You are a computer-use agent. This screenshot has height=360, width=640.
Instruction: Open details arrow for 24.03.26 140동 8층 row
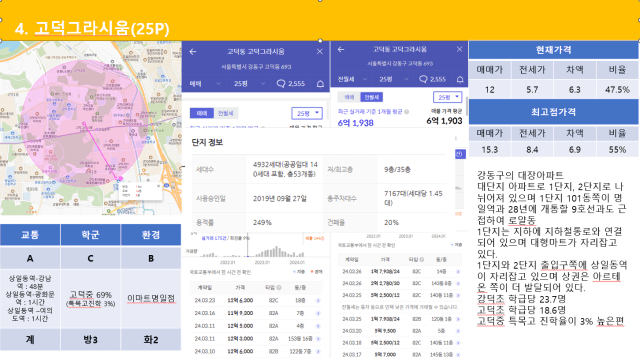click(x=458, y=283)
